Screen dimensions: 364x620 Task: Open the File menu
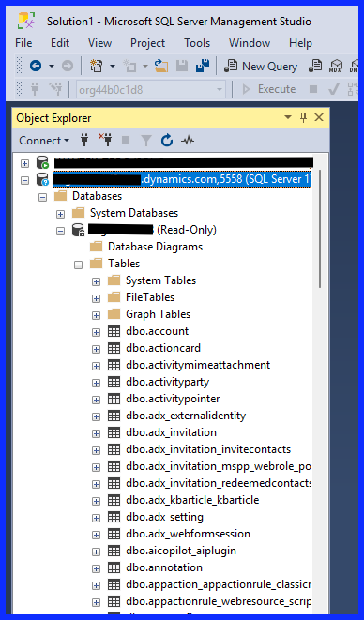(23, 43)
